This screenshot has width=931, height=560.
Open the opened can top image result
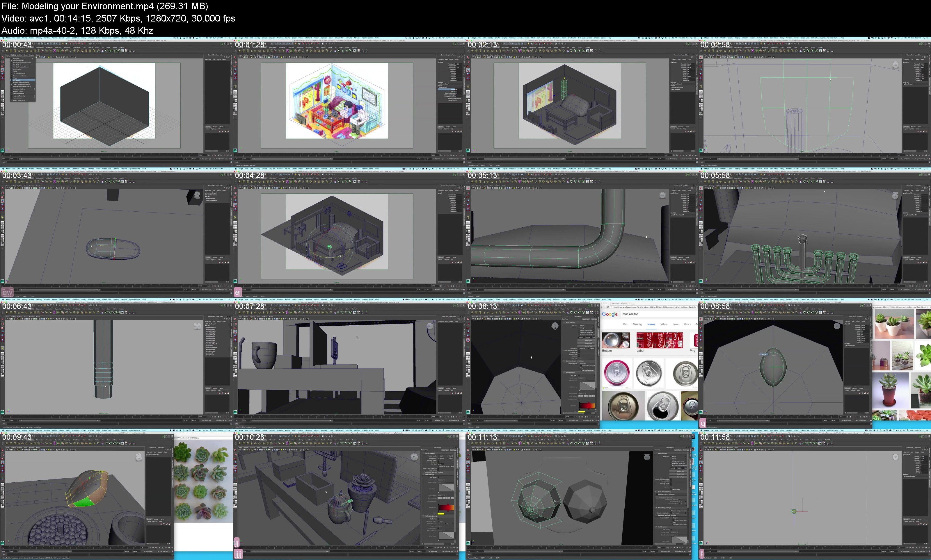[662, 406]
